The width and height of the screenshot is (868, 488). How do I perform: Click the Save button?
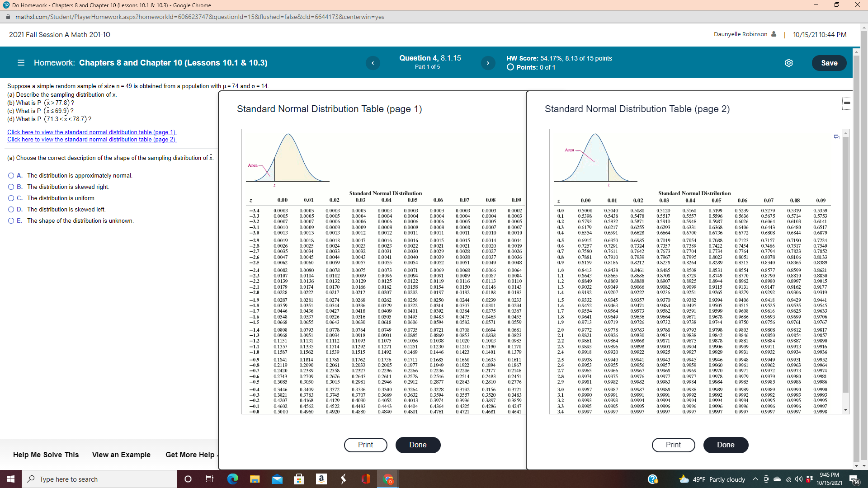[829, 63]
